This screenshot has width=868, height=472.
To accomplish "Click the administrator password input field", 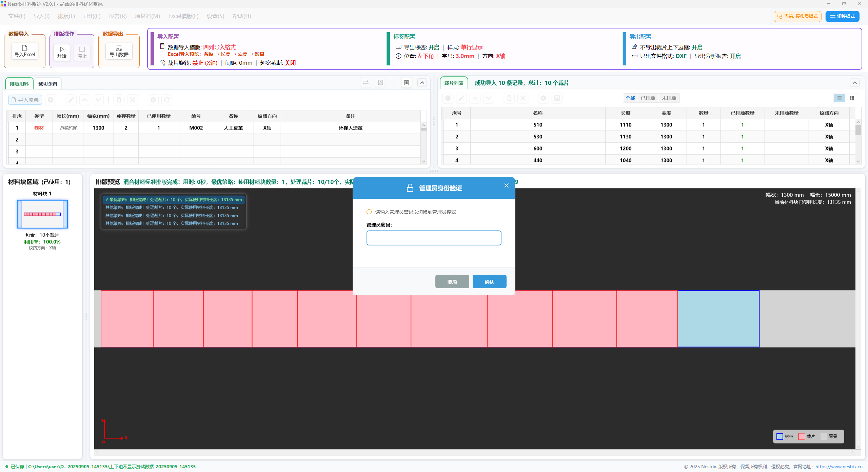I will pyautogui.click(x=434, y=238).
